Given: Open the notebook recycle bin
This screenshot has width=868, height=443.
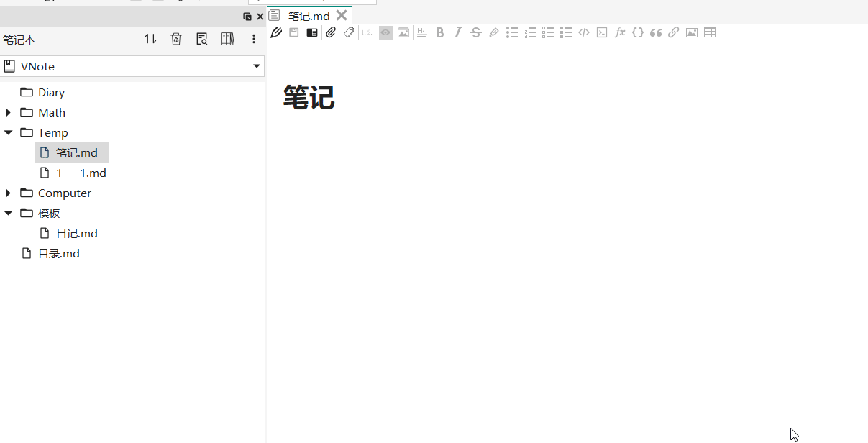Looking at the screenshot, I should [x=176, y=39].
